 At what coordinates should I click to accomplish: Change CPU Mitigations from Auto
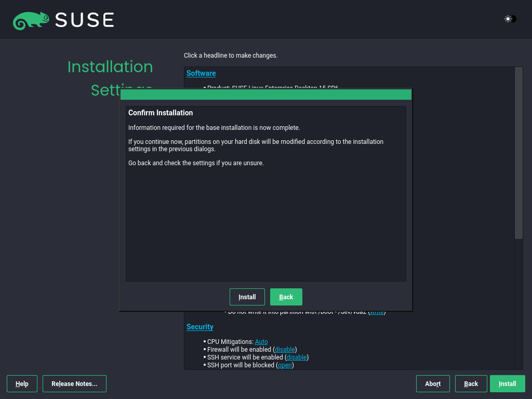261,341
